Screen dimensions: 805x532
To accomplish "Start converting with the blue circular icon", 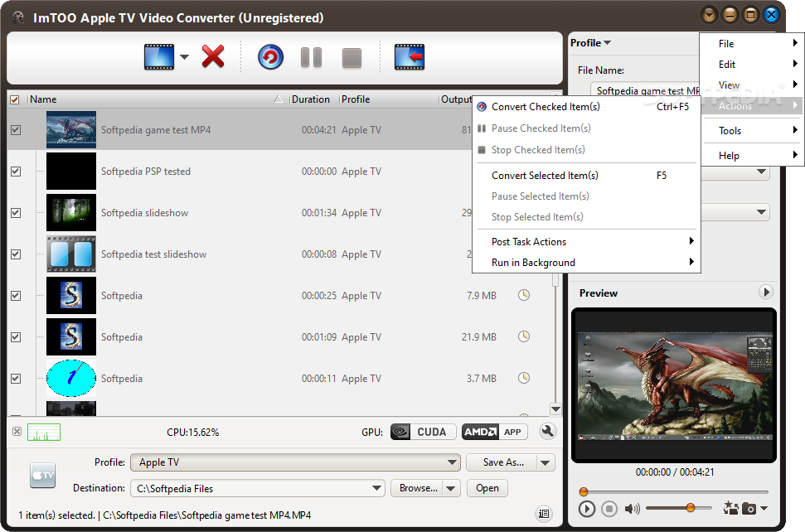I will pos(270,57).
